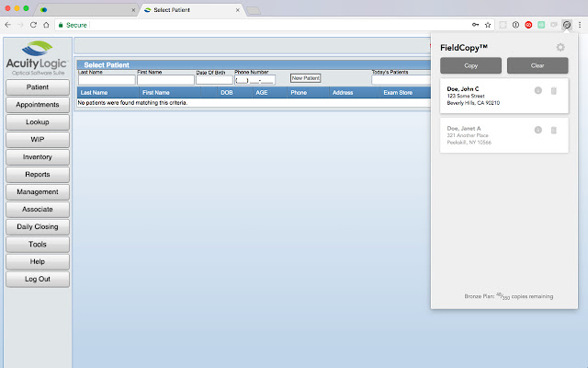The height and width of the screenshot is (368, 588).
Task: Click the AcuityLogic logo
Action: pos(37,58)
